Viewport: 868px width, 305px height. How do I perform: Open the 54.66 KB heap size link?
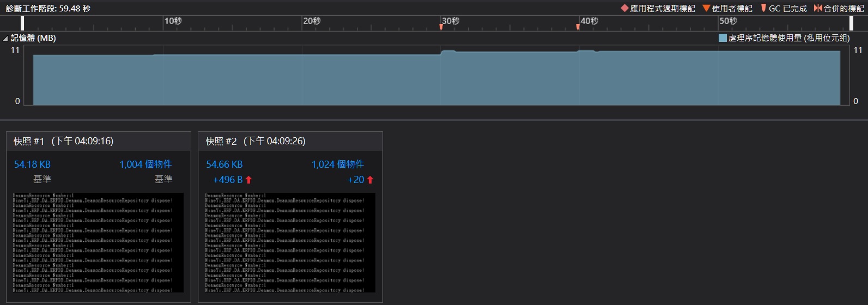[x=224, y=164]
